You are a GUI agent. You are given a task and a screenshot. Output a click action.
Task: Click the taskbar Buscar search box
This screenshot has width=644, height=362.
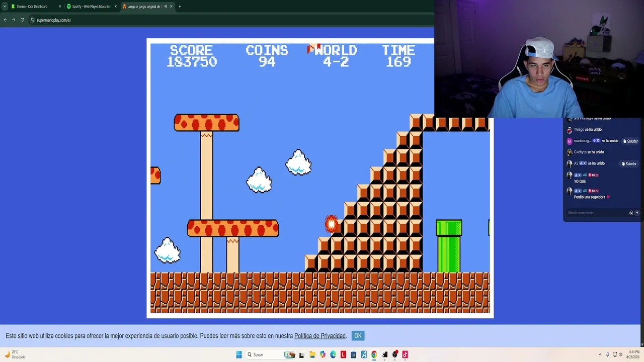tap(270, 354)
